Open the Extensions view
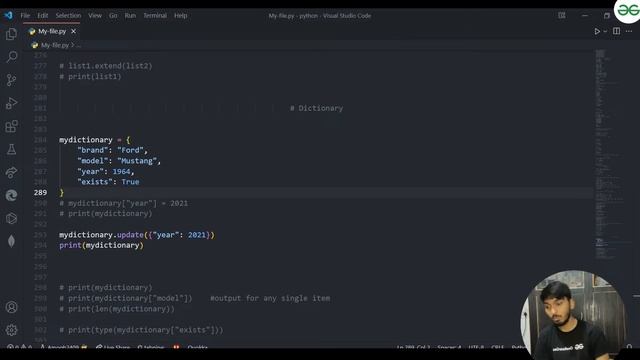 click(x=11, y=126)
